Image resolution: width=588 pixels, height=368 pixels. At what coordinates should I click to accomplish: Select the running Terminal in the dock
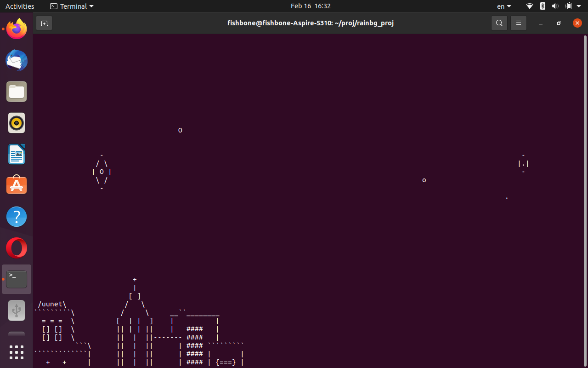point(17,279)
